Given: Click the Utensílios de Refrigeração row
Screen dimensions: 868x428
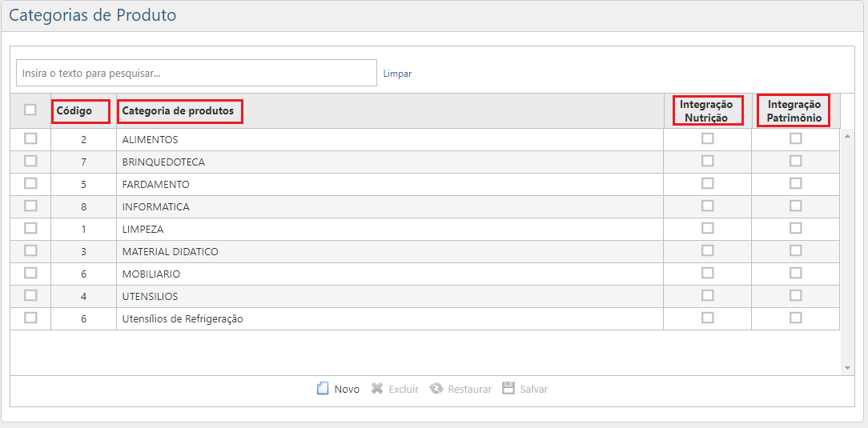Looking at the screenshot, I should point(183,318).
